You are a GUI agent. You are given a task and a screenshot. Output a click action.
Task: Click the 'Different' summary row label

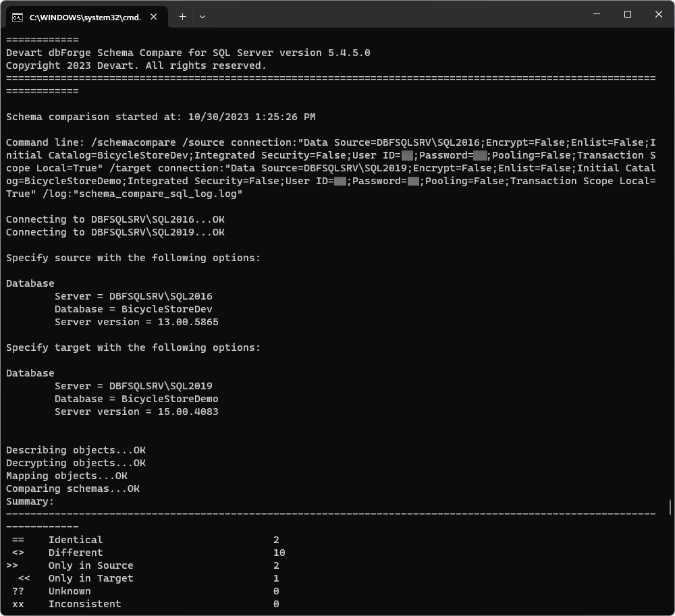coord(76,553)
